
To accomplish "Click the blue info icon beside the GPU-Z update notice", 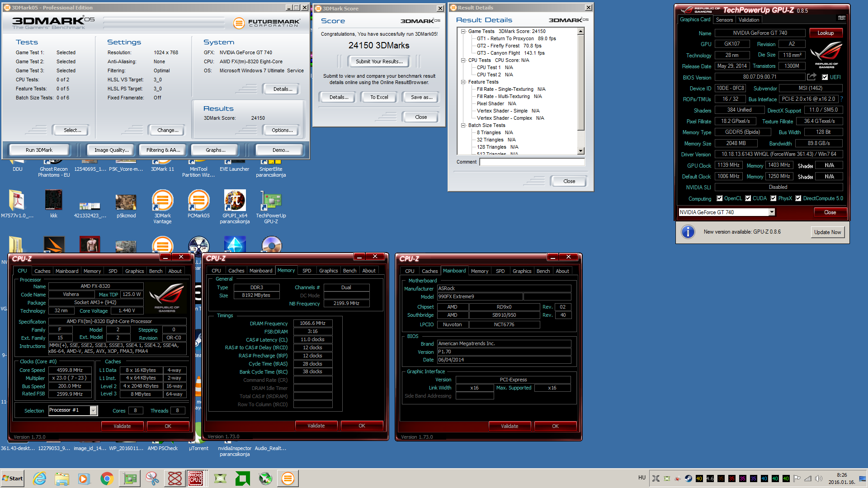I will [688, 232].
